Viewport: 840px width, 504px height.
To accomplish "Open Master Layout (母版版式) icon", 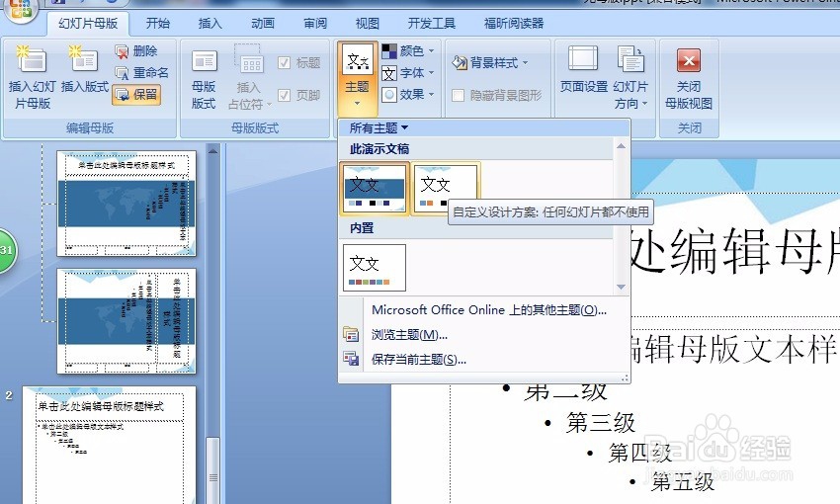I will point(205,80).
